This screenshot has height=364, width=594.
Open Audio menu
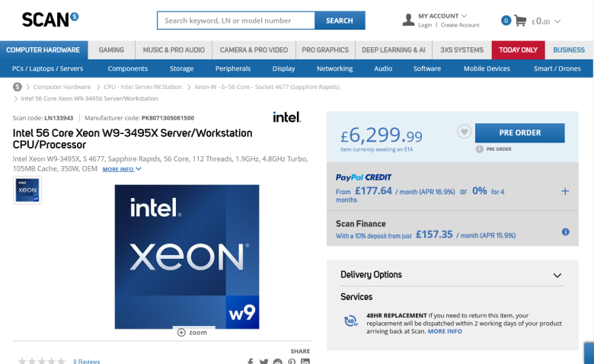pyautogui.click(x=383, y=69)
